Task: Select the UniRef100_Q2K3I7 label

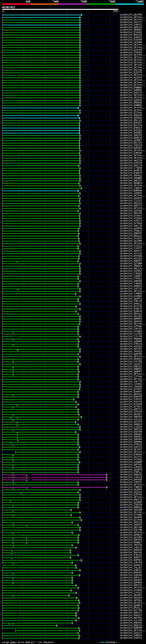Action: 131,633
